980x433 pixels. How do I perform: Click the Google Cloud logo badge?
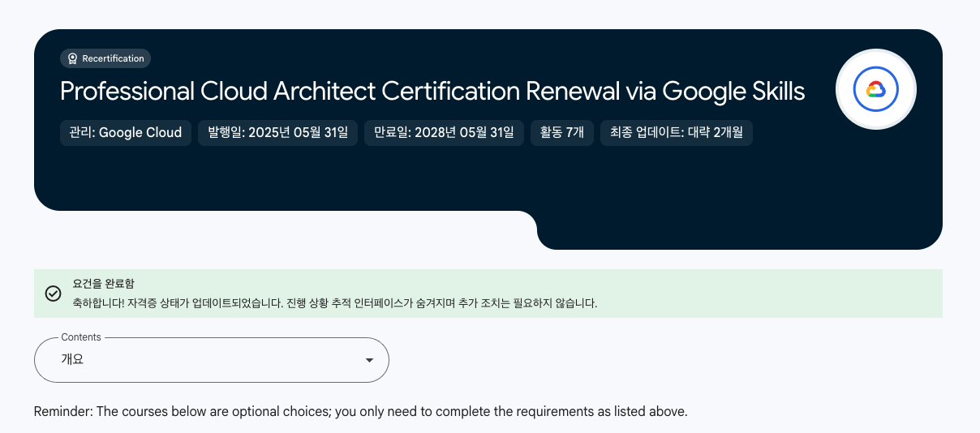click(x=875, y=89)
